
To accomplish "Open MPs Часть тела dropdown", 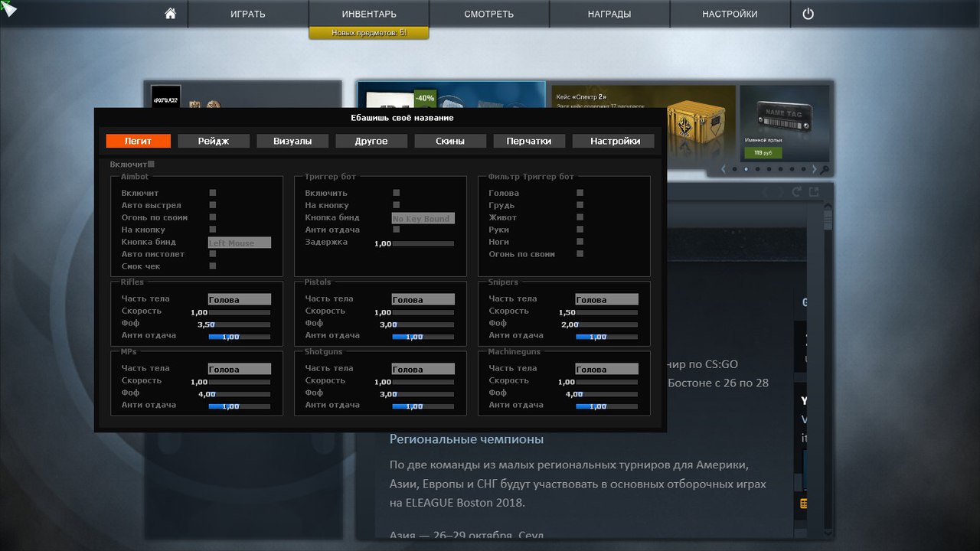I will [x=240, y=369].
